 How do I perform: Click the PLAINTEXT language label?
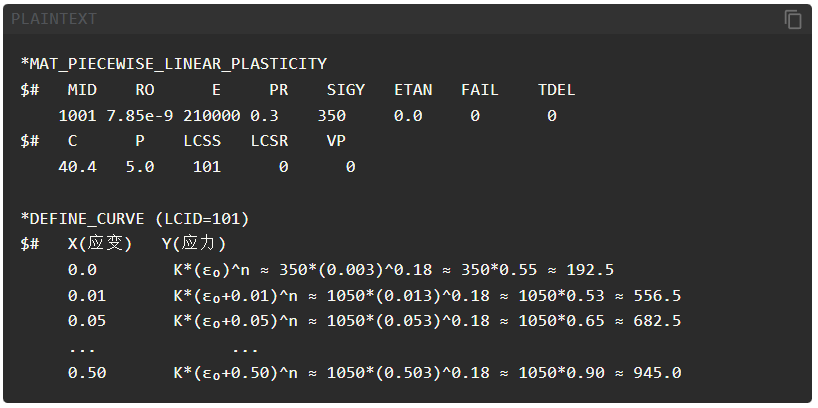point(54,19)
